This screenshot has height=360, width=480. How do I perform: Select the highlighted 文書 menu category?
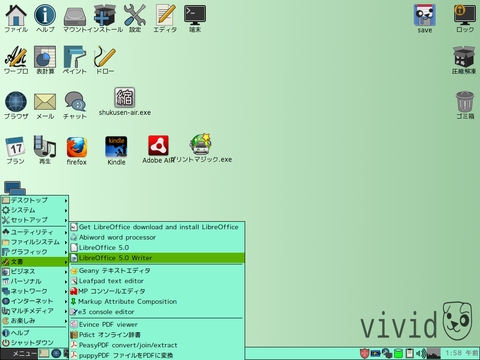(35, 262)
